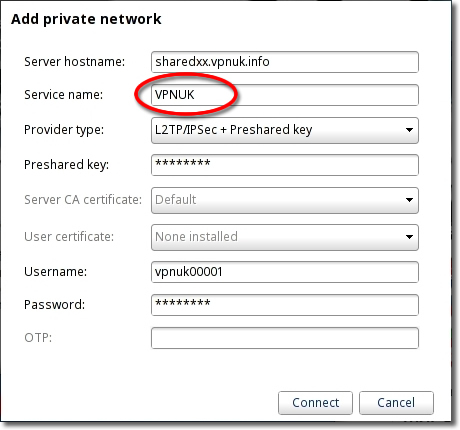Viewport: 460px width, 430px height.
Task: Click the Server hostname input field
Action: coord(285,62)
